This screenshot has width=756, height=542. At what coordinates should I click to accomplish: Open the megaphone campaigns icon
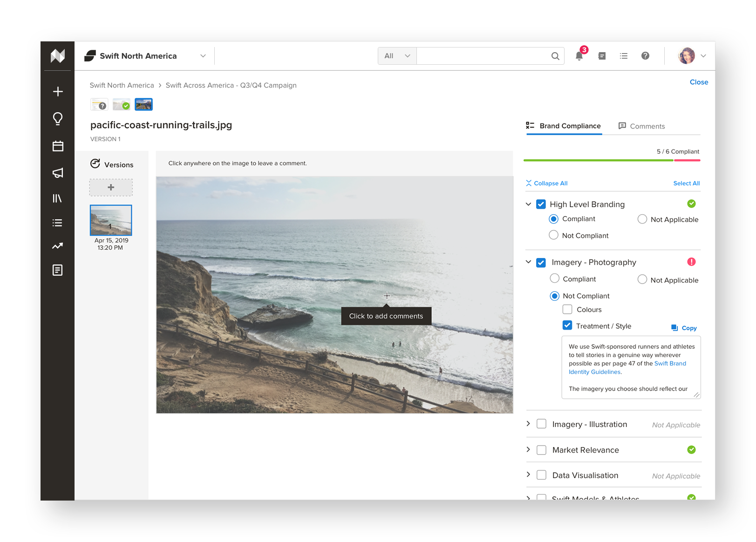(x=58, y=173)
